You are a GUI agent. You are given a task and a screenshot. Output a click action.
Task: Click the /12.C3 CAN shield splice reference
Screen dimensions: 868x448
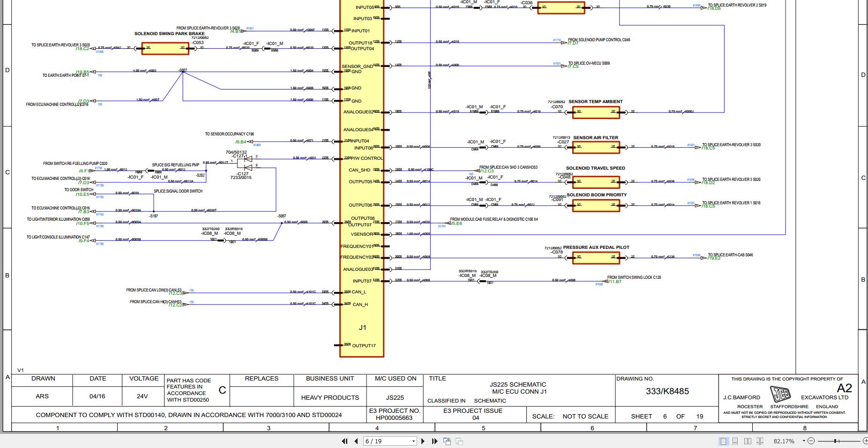pos(486,171)
